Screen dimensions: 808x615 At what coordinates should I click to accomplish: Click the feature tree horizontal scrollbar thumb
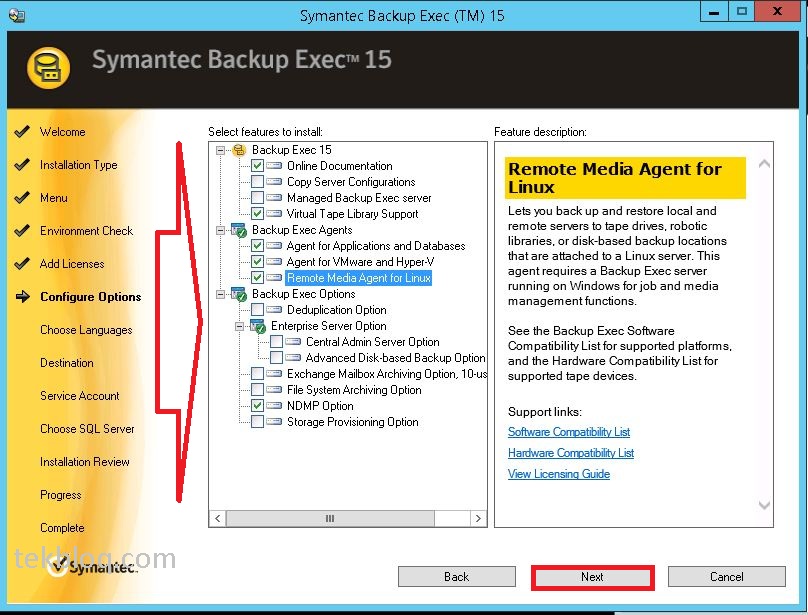(x=330, y=518)
